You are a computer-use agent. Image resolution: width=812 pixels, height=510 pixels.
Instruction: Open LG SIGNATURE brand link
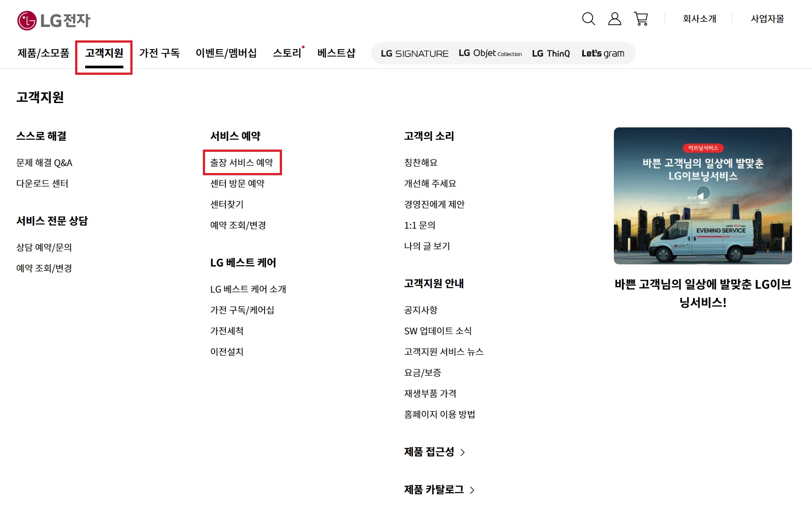[414, 53]
